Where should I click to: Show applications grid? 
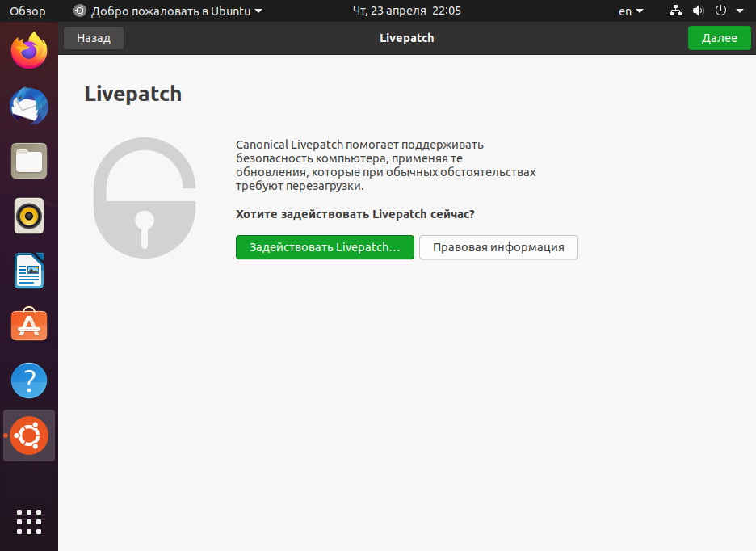point(29,522)
